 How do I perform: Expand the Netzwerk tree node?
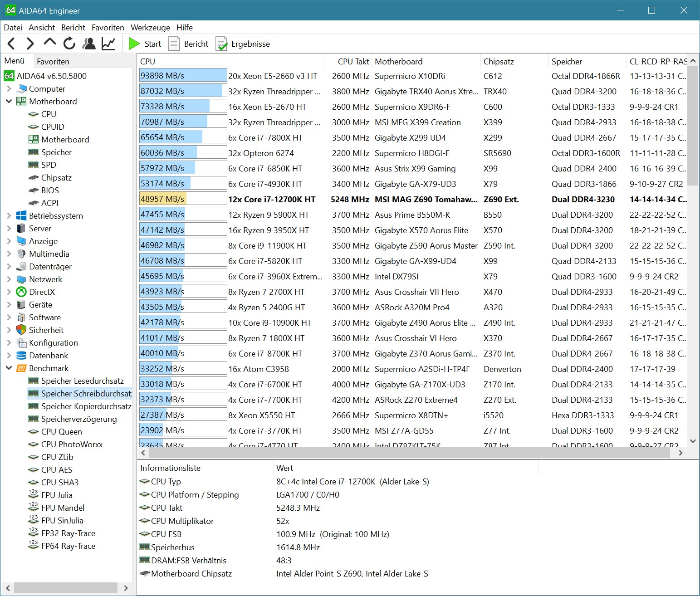pos(9,279)
